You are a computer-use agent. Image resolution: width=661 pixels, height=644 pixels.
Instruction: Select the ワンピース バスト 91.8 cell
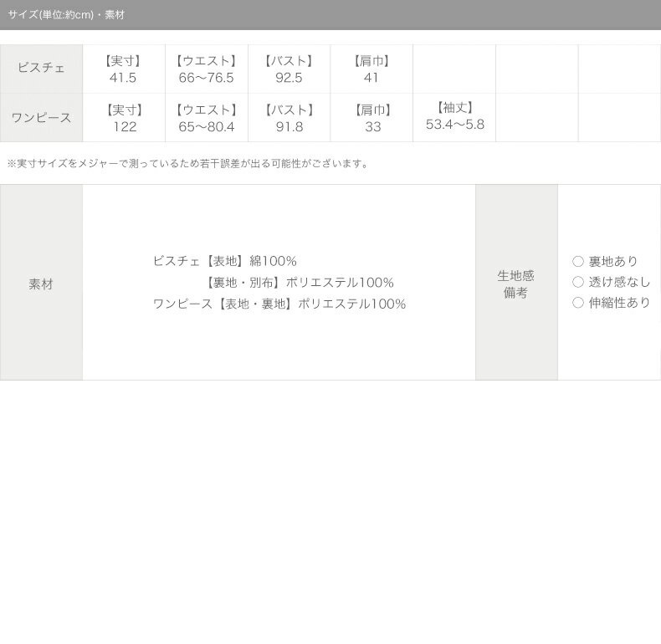pos(290,118)
